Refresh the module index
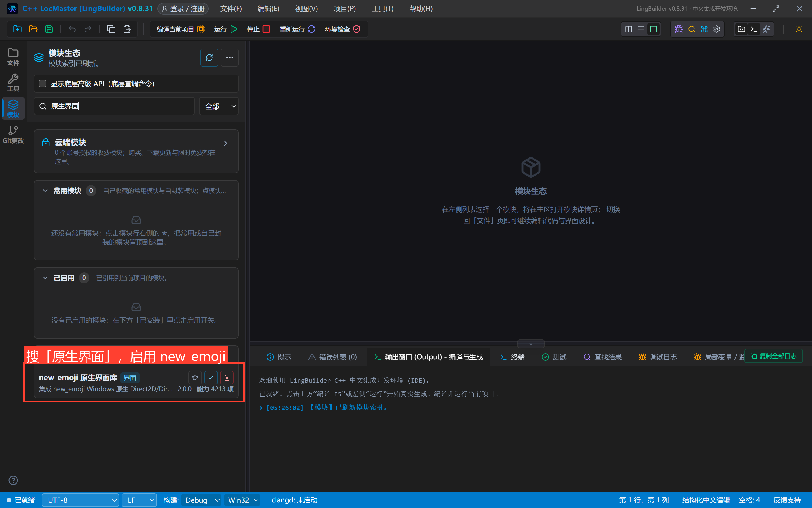812x508 pixels. (209, 58)
